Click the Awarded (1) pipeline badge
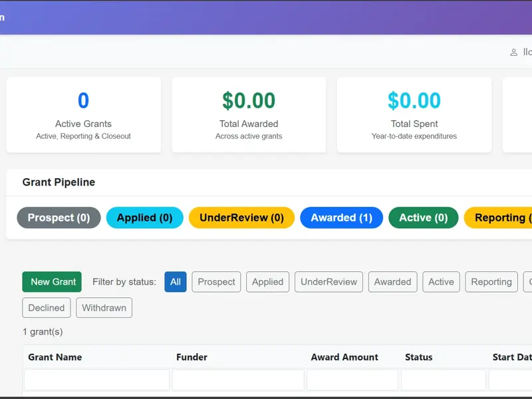This screenshot has width=532, height=399. click(x=342, y=217)
